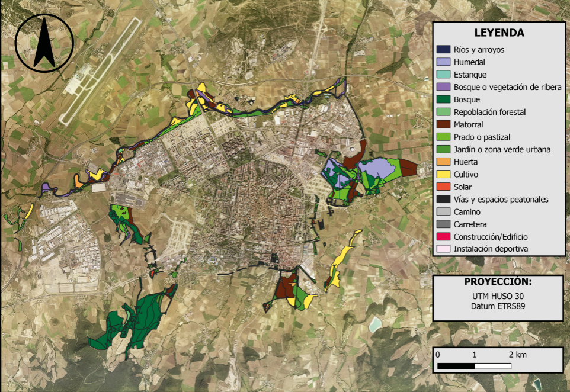Select the Repoblación forestal legend label
This screenshot has height=392, width=570.
tap(489, 112)
